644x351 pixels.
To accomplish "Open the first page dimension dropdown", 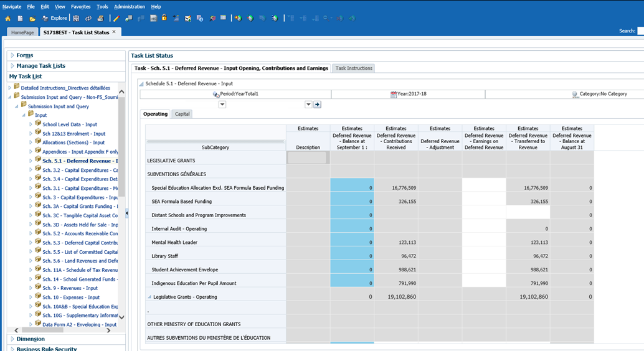I will (x=222, y=105).
